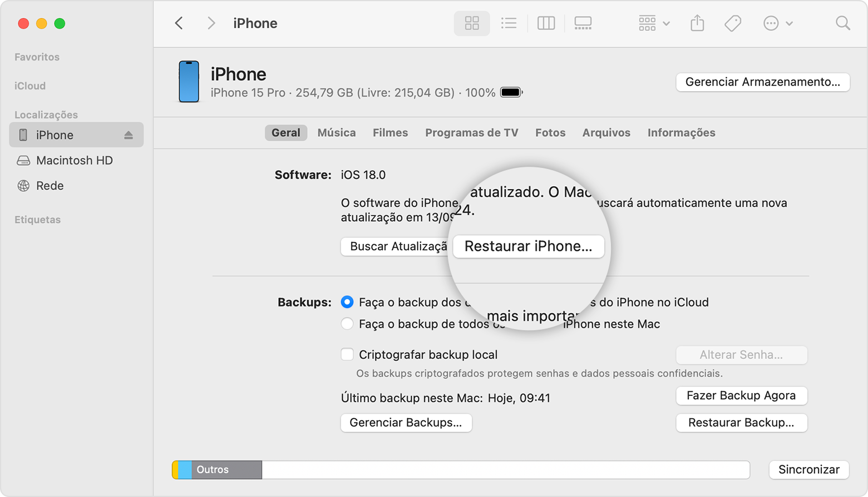Select backup to iCloud radio option

[x=347, y=302]
